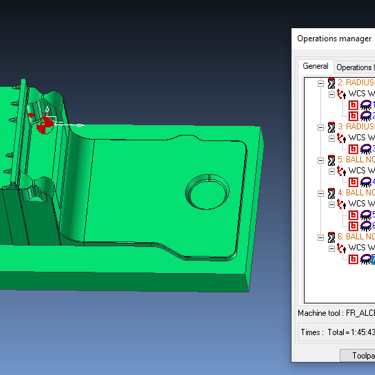
Task: Click the red spiral icon of operation 3
Action: 353,149
